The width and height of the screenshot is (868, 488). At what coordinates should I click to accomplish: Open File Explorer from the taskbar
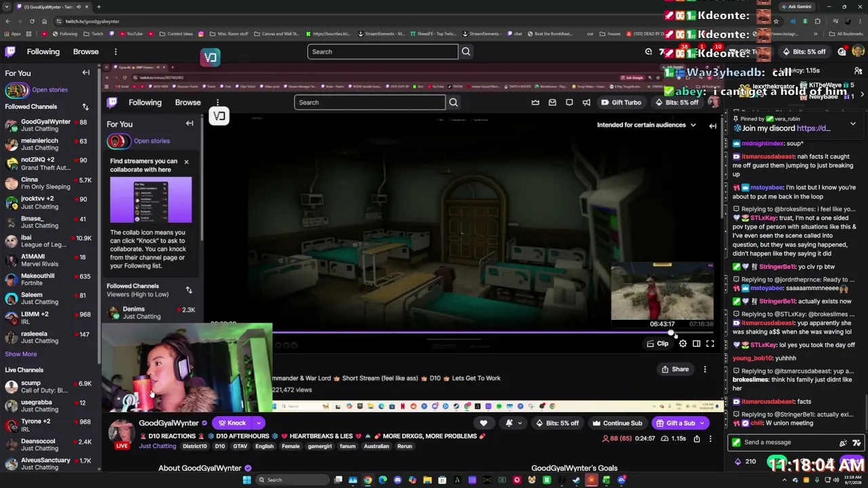[x=427, y=480]
